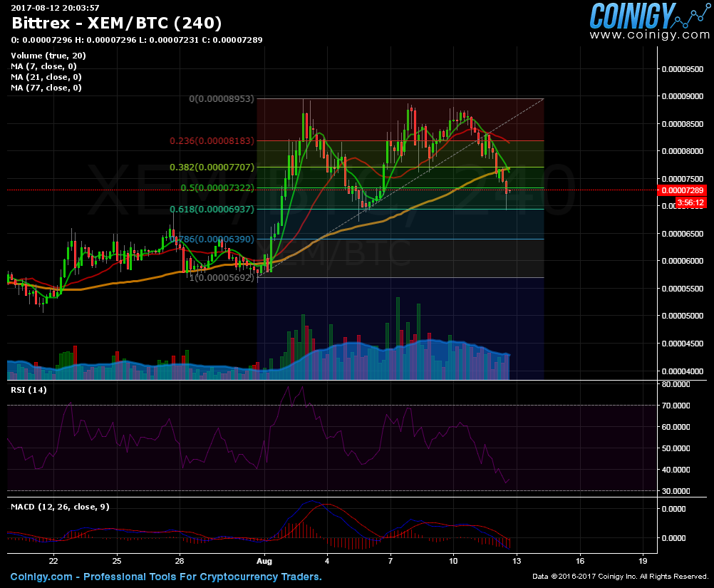Click the 0.00008500 price axis label
The width and height of the screenshot is (714, 588).
coord(683,124)
